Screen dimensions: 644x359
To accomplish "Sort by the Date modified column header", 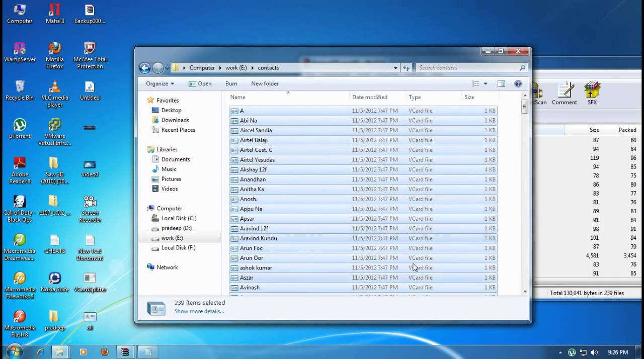I will tap(377, 97).
